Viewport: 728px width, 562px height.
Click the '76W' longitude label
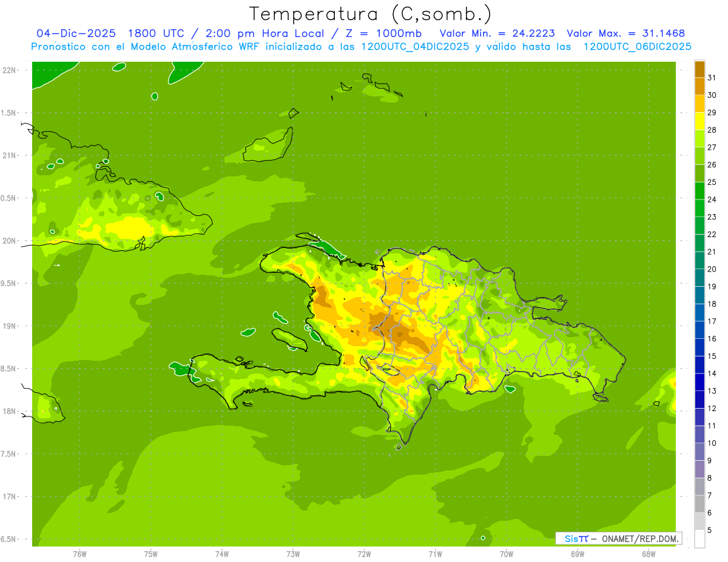pos(79,554)
